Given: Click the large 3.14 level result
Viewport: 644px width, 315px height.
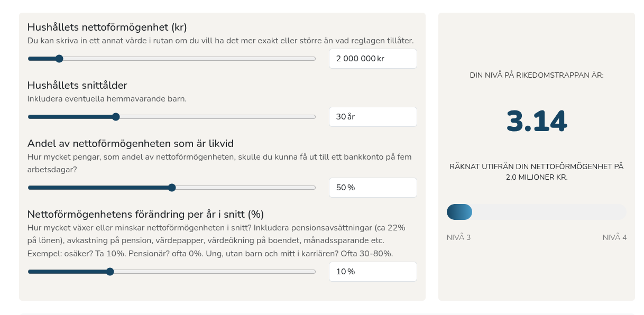Looking at the screenshot, I should (x=536, y=122).
